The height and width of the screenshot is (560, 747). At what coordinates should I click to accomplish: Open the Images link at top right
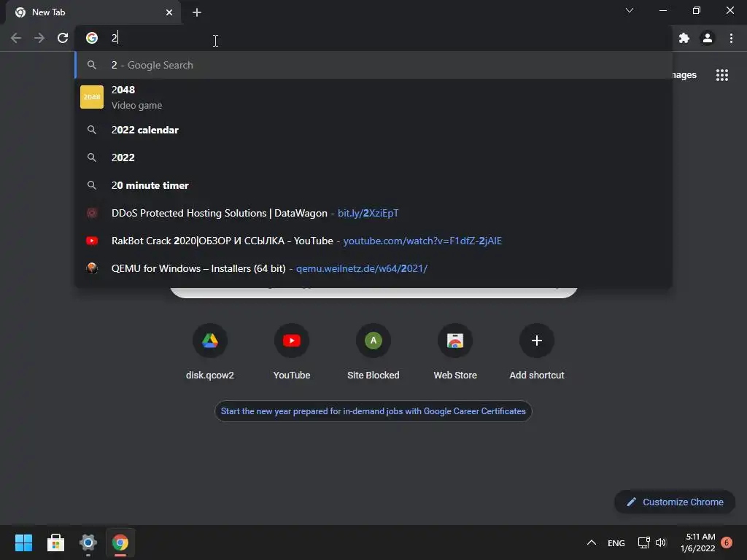[x=684, y=75]
